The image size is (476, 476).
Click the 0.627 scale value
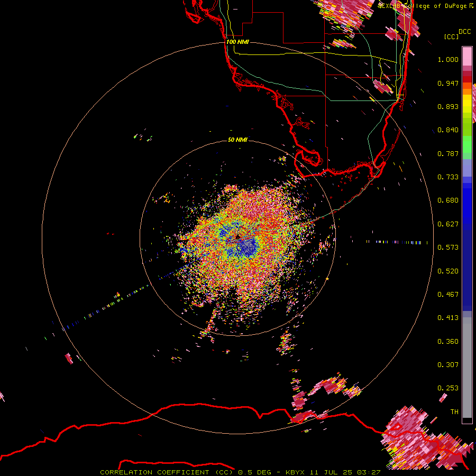point(448,224)
